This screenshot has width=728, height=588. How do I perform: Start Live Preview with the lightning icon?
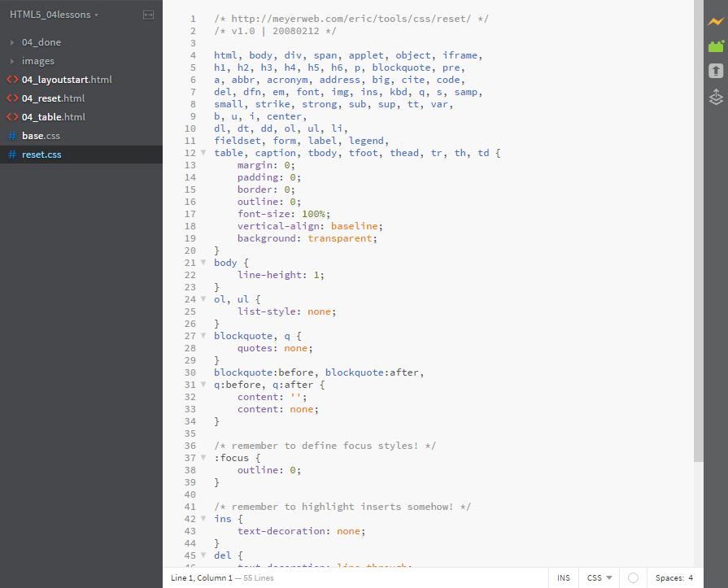[716, 21]
